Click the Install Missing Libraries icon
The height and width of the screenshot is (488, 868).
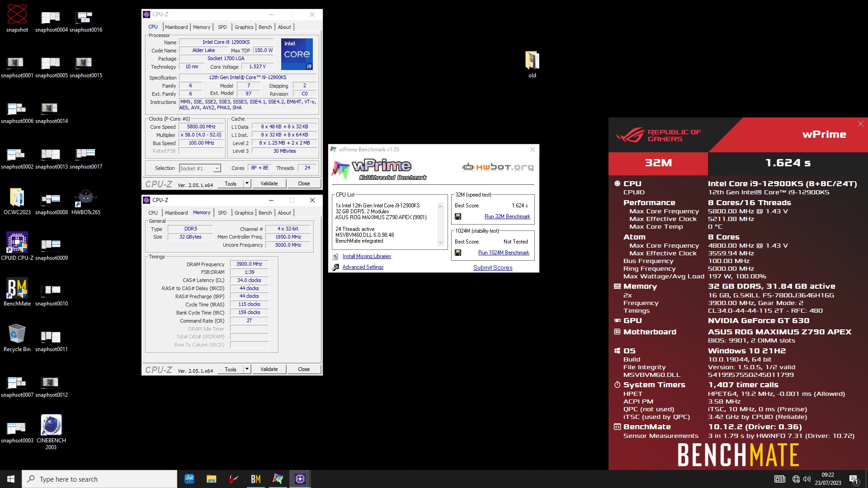[335, 256]
